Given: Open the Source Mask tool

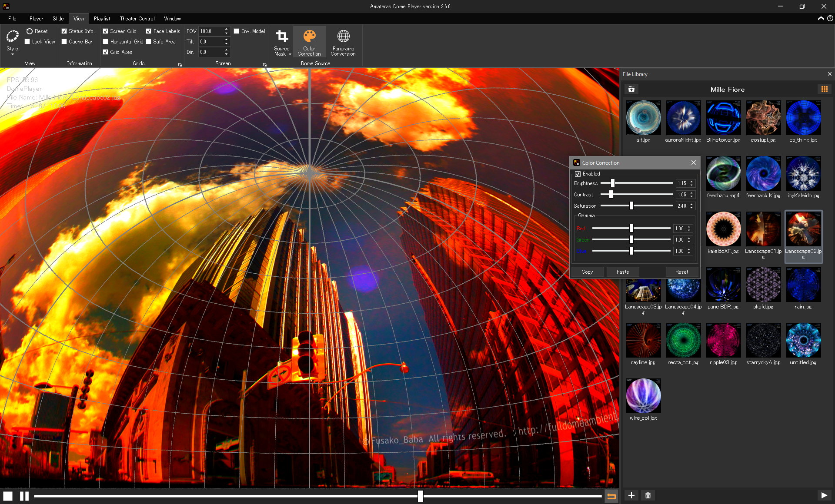Looking at the screenshot, I should pyautogui.click(x=282, y=42).
